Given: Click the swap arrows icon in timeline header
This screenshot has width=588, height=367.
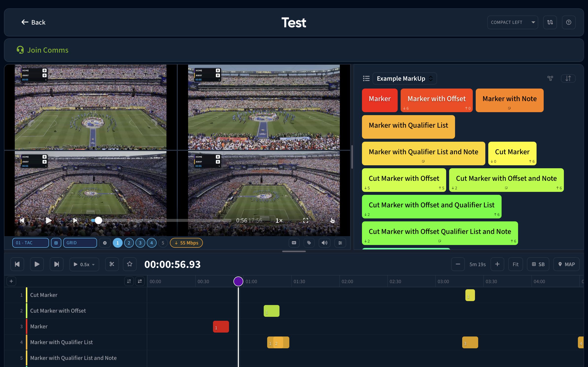Looking at the screenshot, I should (140, 281).
